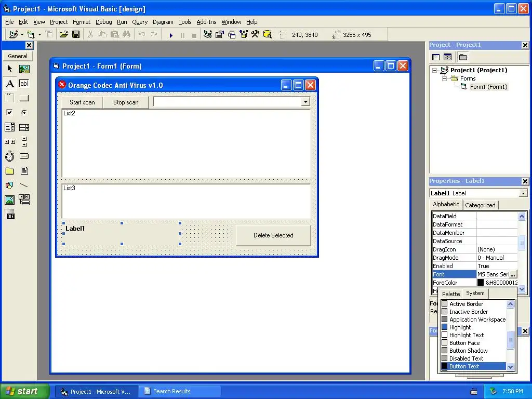Screen dimensions: 532x399
Task: Select the Label control (A) in the toolbox
Action: coord(10,84)
